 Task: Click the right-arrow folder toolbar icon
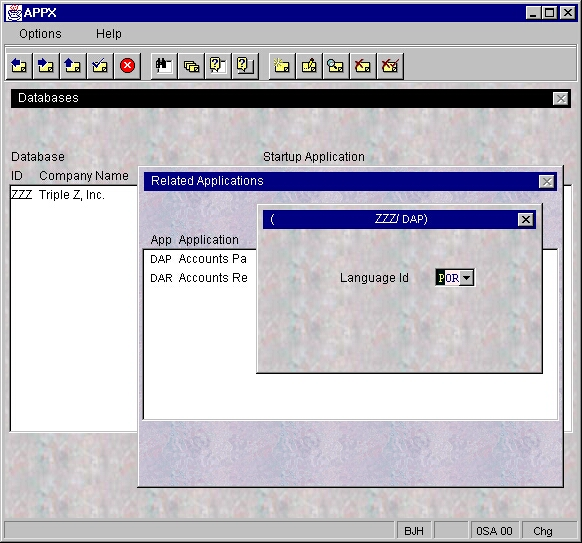[x=46, y=66]
